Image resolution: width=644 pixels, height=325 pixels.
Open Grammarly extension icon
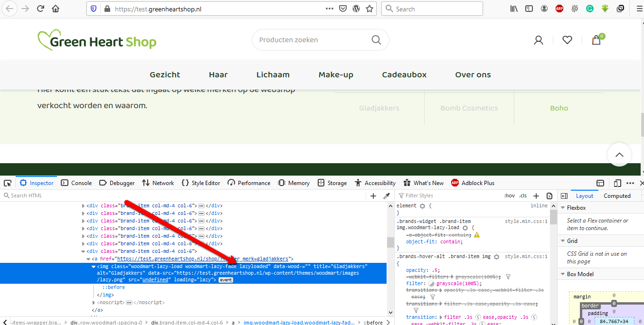point(590,9)
